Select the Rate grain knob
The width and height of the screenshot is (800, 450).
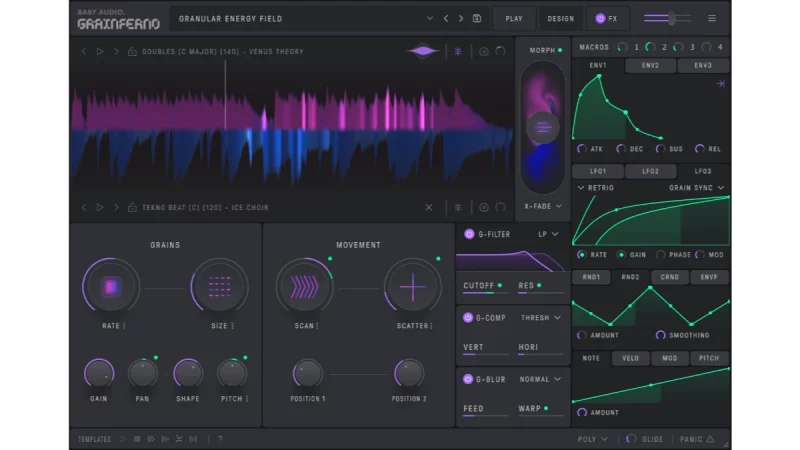pos(111,287)
